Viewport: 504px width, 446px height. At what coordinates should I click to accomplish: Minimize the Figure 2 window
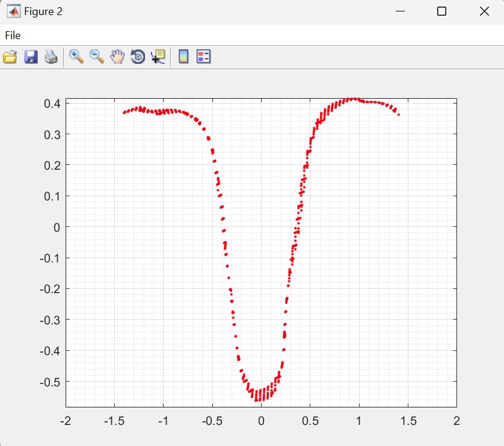(x=399, y=11)
